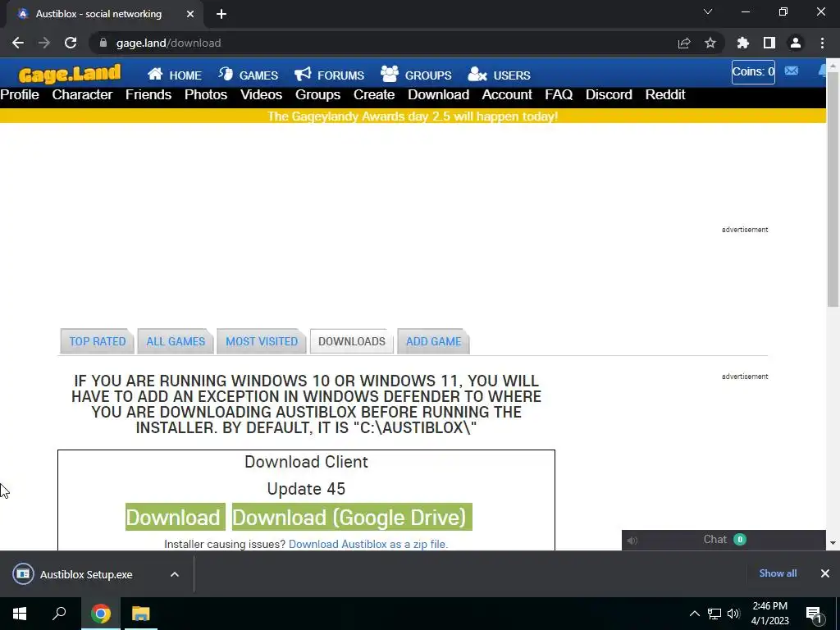
Task: Click the Gage.Land logo
Action: tap(70, 74)
